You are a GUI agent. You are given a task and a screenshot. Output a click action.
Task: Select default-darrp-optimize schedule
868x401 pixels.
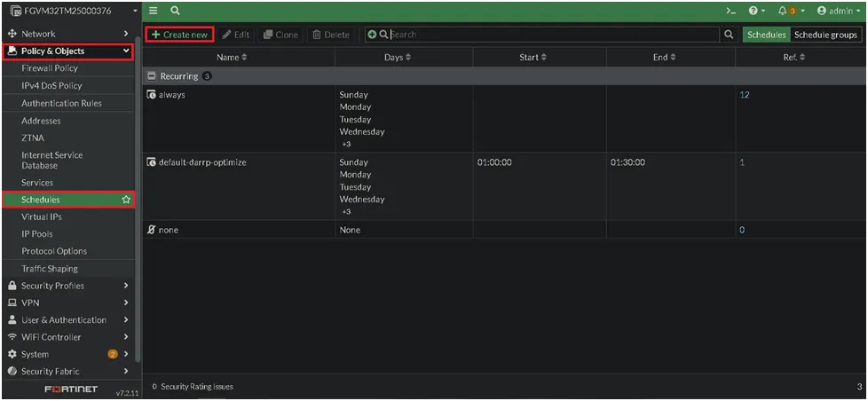(x=505, y=186)
